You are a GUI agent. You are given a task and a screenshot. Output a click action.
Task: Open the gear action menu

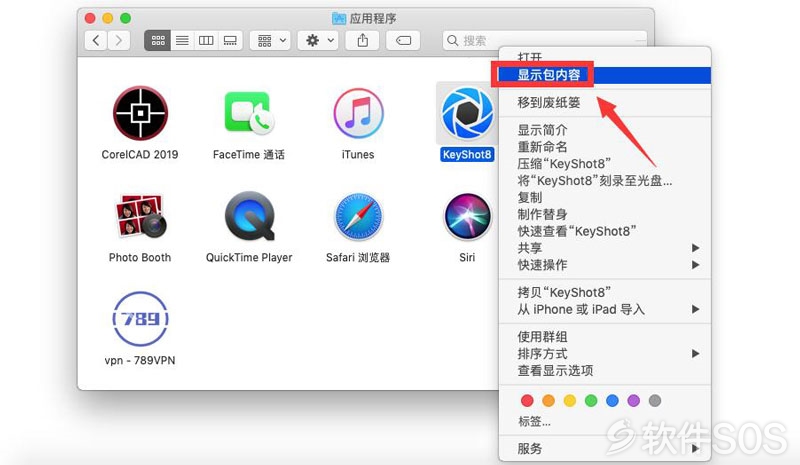(318, 40)
